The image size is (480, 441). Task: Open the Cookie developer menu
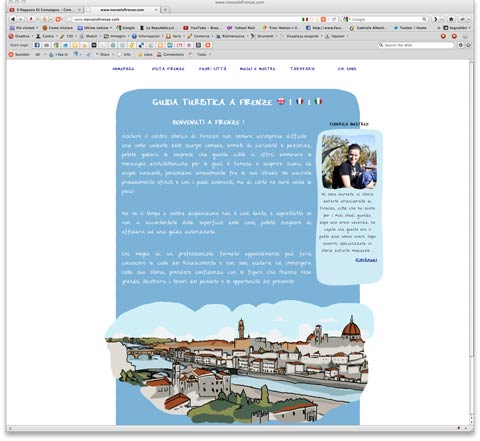pos(47,36)
